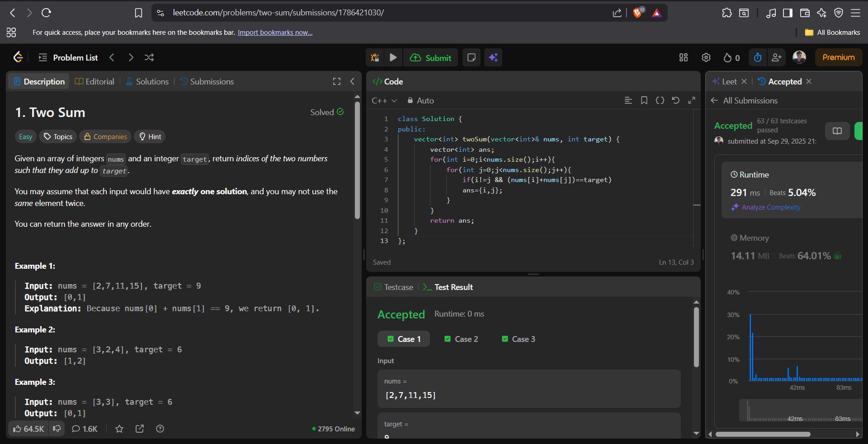Click the shuffle random problem icon
The height and width of the screenshot is (444, 868).
coord(149,57)
